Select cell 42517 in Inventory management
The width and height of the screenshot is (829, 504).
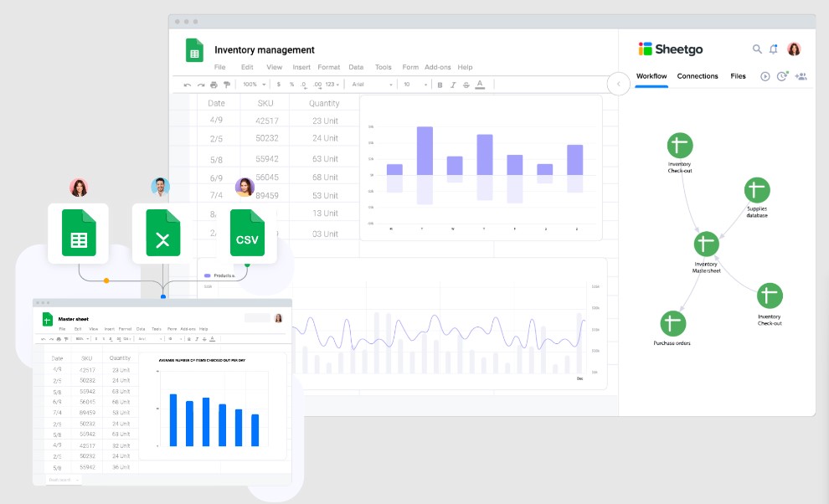click(x=267, y=121)
